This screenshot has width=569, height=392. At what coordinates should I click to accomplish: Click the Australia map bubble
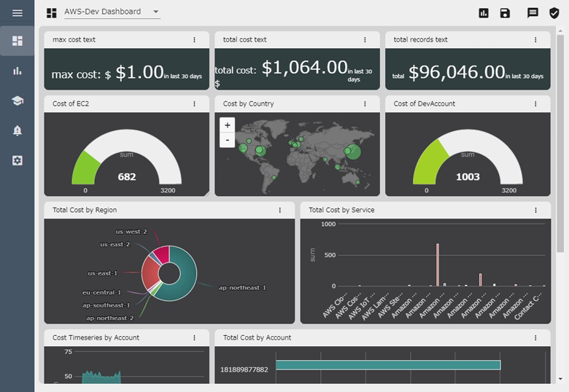click(357, 183)
